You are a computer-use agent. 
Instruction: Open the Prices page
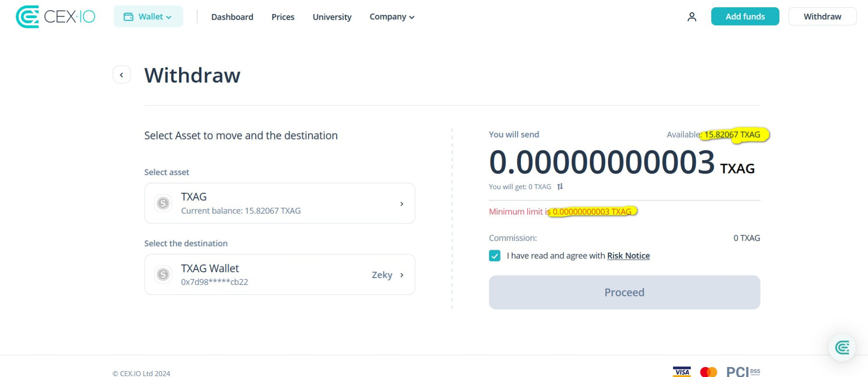click(283, 17)
